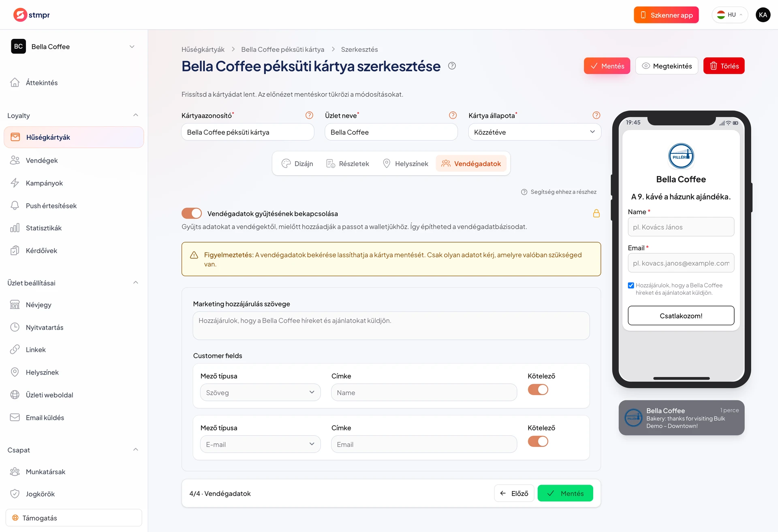Click the BC business avatar
The image size is (778, 532).
[x=18, y=47]
